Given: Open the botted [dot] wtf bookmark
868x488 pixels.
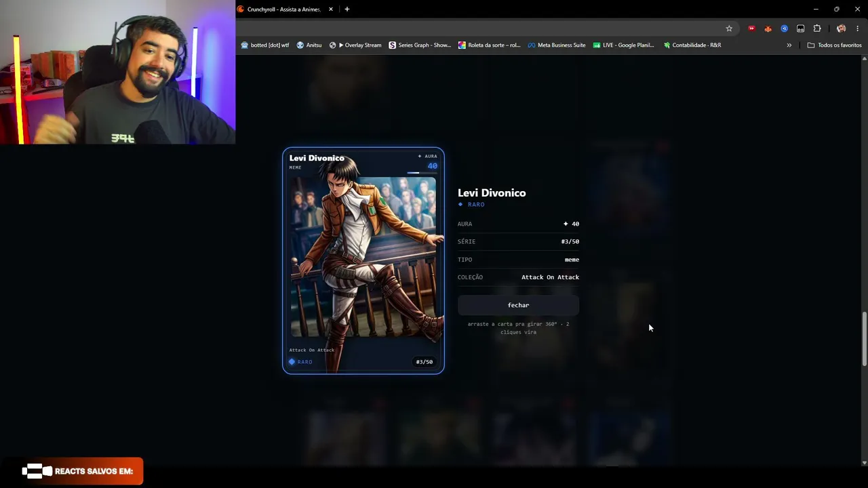Looking at the screenshot, I should point(265,45).
